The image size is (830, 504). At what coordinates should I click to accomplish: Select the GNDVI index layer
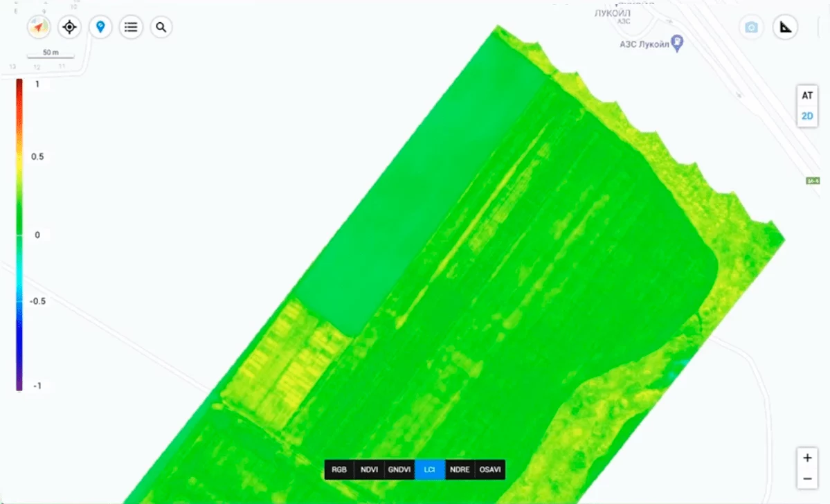[x=399, y=469]
